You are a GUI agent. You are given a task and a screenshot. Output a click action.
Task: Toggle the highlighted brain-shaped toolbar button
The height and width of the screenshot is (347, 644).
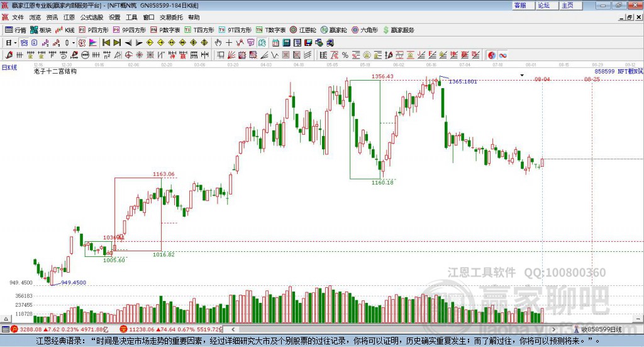262,43
